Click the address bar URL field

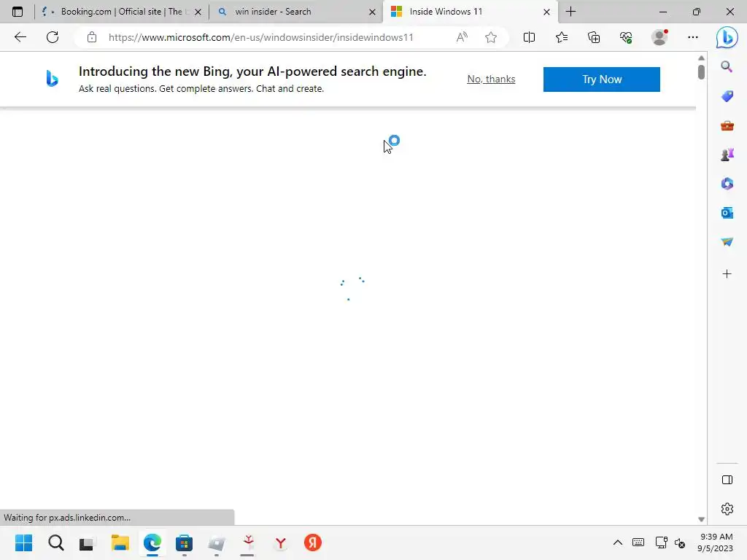coord(261,37)
